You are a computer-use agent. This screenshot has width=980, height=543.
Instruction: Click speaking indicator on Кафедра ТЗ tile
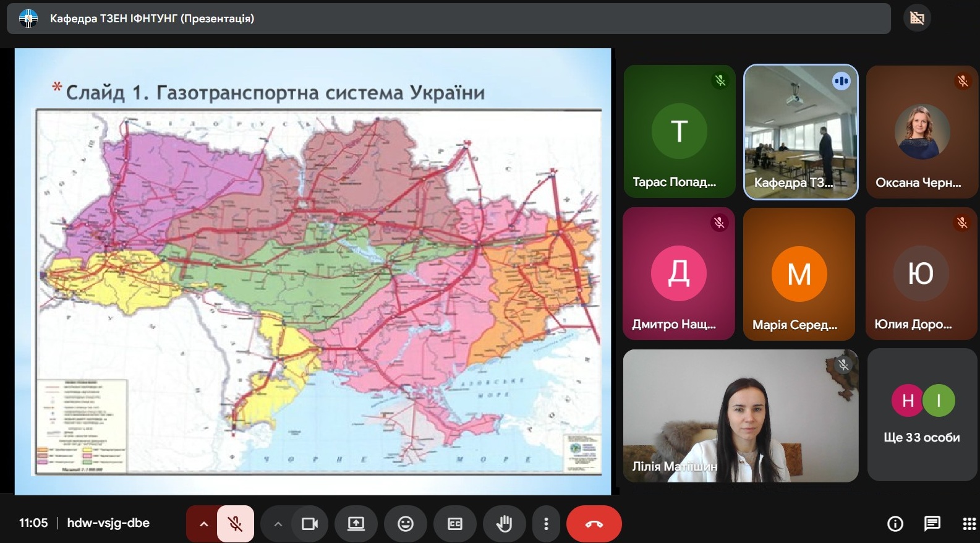[842, 81]
